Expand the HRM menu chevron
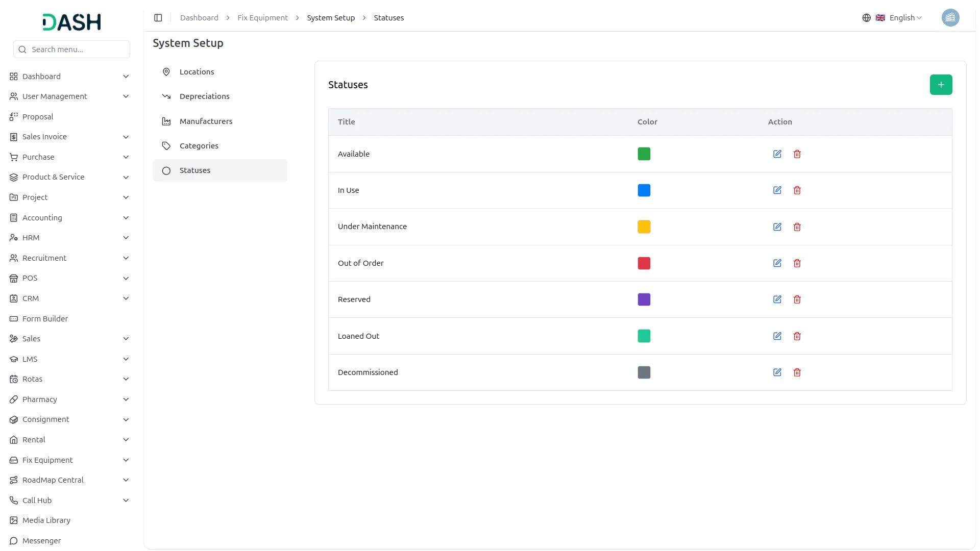This screenshot has height=551, width=980. pyautogui.click(x=126, y=238)
